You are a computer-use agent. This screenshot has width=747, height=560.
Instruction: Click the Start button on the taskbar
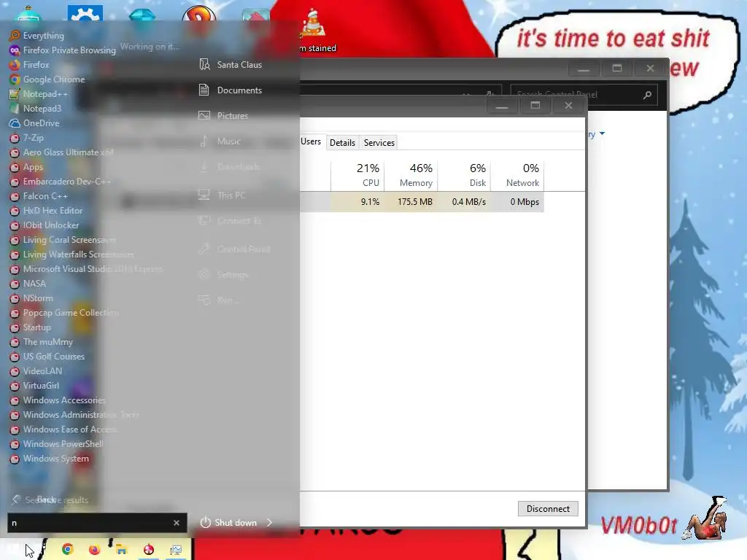(12, 550)
